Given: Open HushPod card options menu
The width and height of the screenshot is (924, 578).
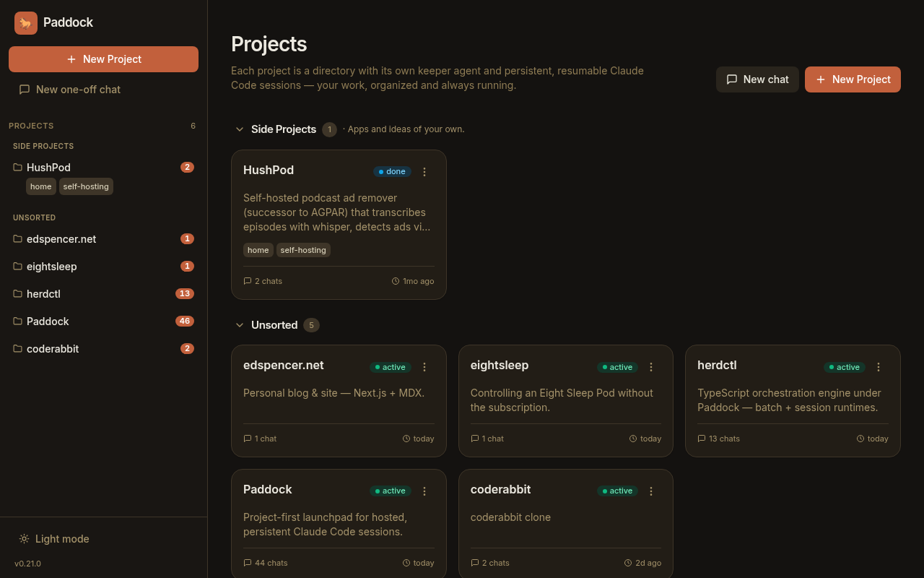Looking at the screenshot, I should tap(424, 172).
